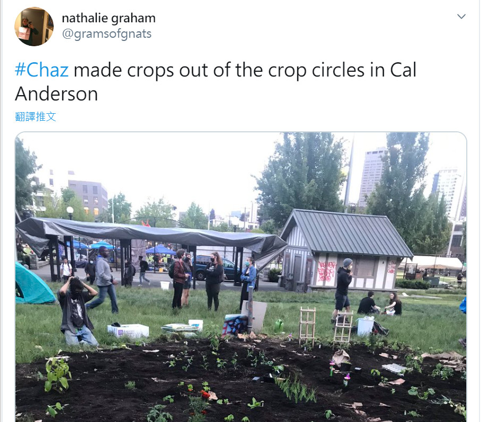The image size is (504, 422).
Task: Click the 翻譯推文 translate tweet link
Action: [36, 116]
